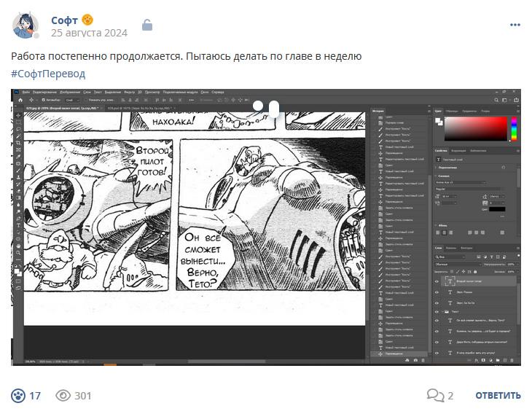Open the options bar three-dots overflow
Screen dimensions: 532x414
tap(192, 100)
